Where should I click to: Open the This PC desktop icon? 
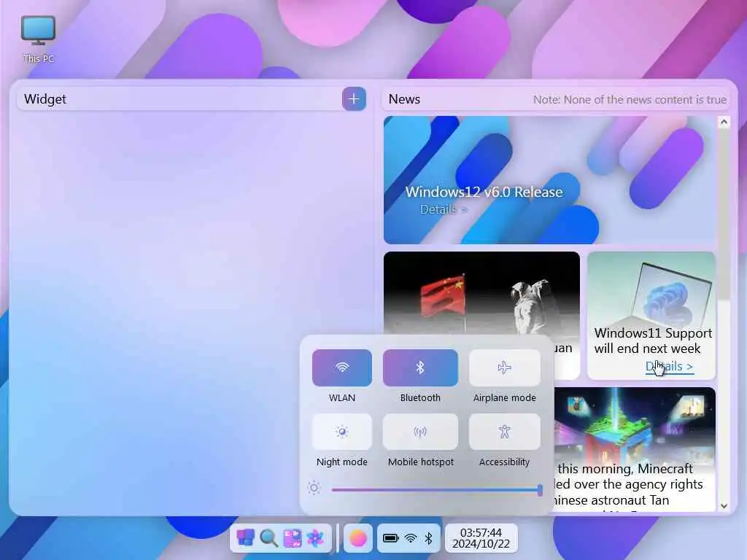(38, 39)
